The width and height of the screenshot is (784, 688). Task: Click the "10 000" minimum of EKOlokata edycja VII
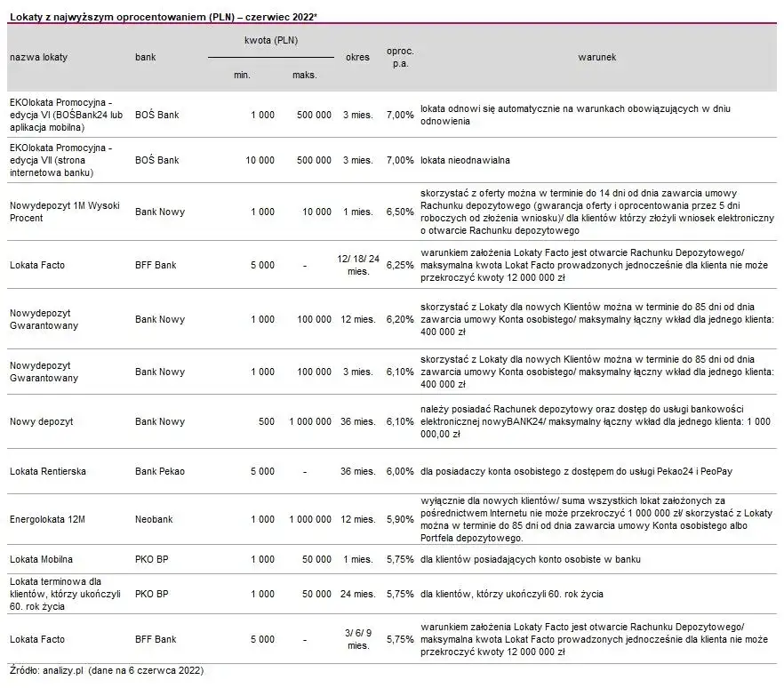pyautogui.click(x=260, y=160)
